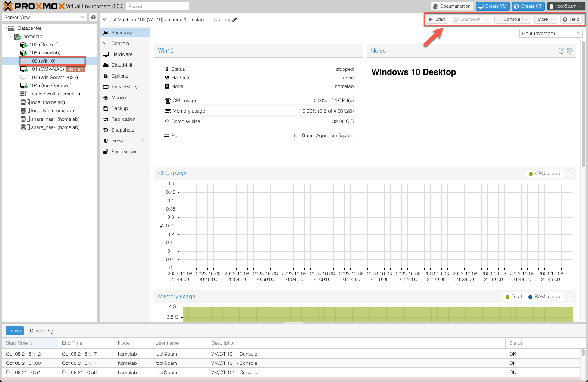Image resolution: width=588 pixels, height=382 pixels.
Task: Toggle the Total memory legend series
Action: pyautogui.click(x=514, y=297)
